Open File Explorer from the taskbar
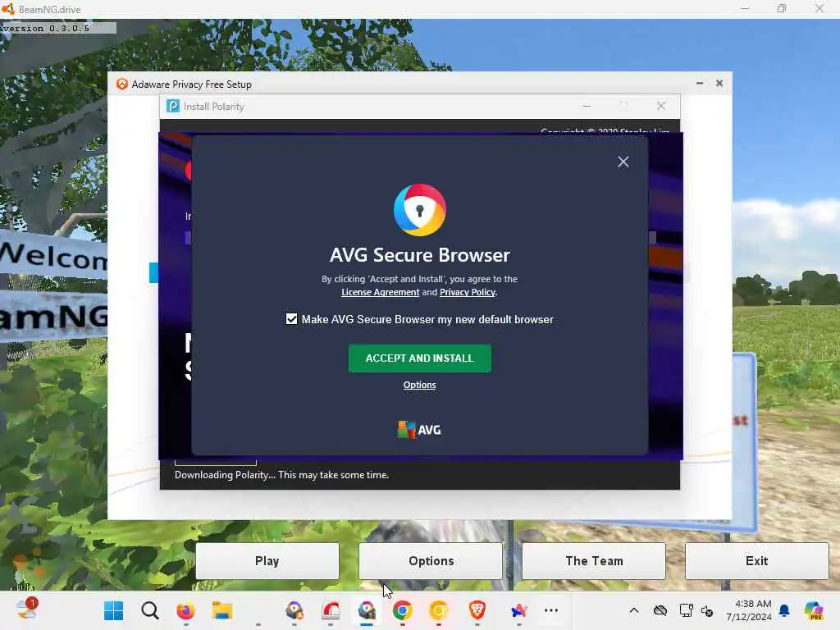 click(221, 610)
